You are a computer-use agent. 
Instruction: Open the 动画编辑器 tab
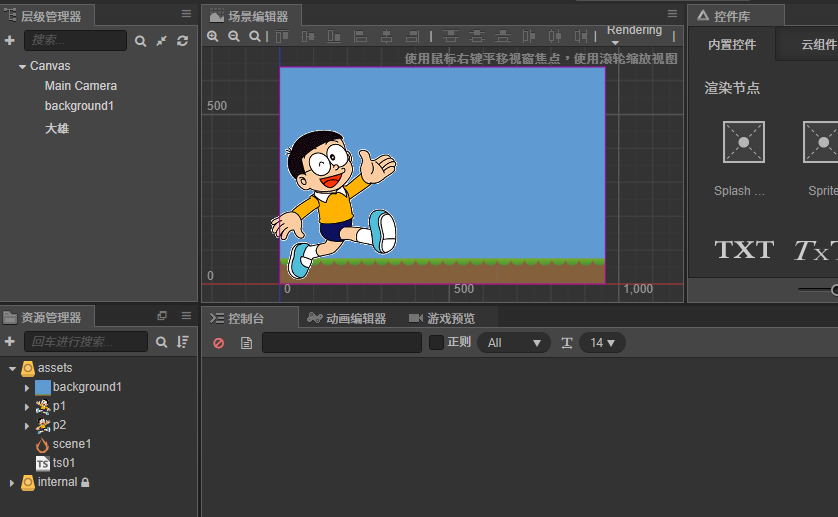pyautogui.click(x=346, y=319)
